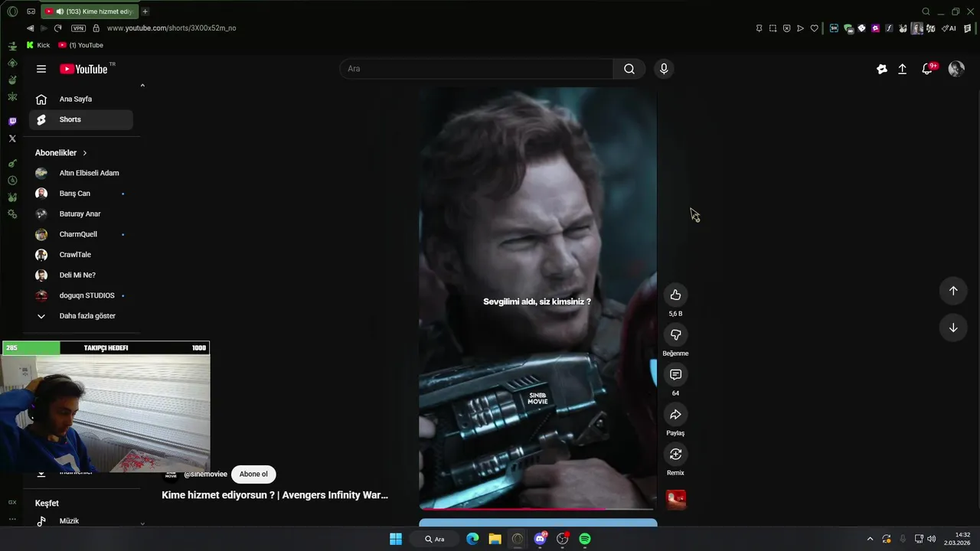Go to next Short with down arrow
This screenshot has height=551, width=980.
tap(953, 328)
